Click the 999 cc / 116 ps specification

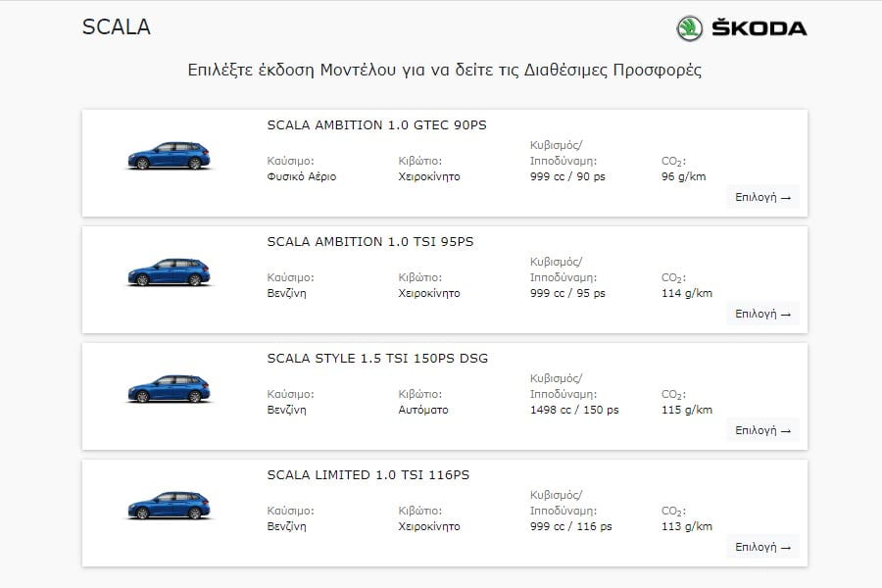pyautogui.click(x=571, y=526)
